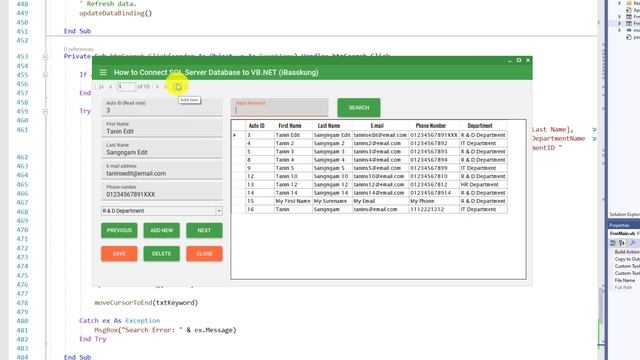Image resolution: width=640 pixels, height=360 pixels.
Task: Click the ADD NEW button
Action: pyautogui.click(x=162, y=231)
